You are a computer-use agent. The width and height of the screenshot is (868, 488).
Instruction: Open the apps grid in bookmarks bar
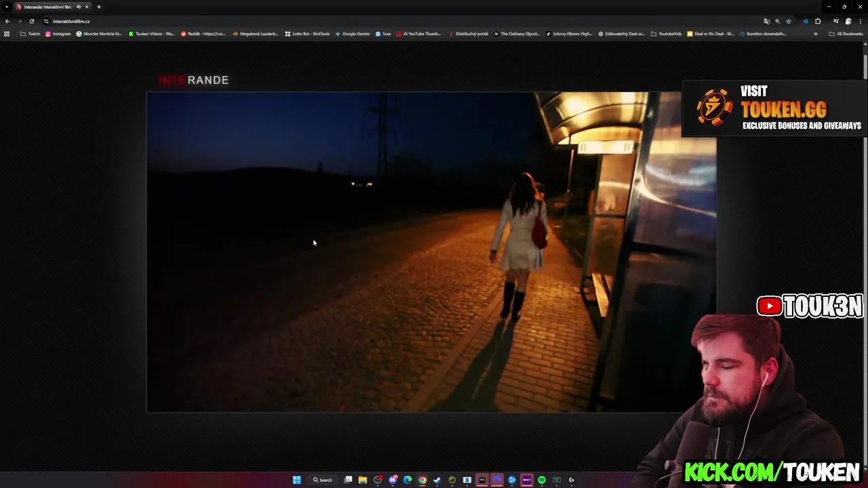click(7, 33)
